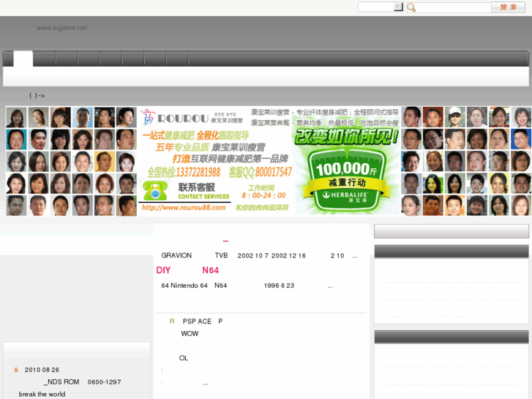Click the 64 Nintendo 64 N64 summary text

click(x=247, y=286)
